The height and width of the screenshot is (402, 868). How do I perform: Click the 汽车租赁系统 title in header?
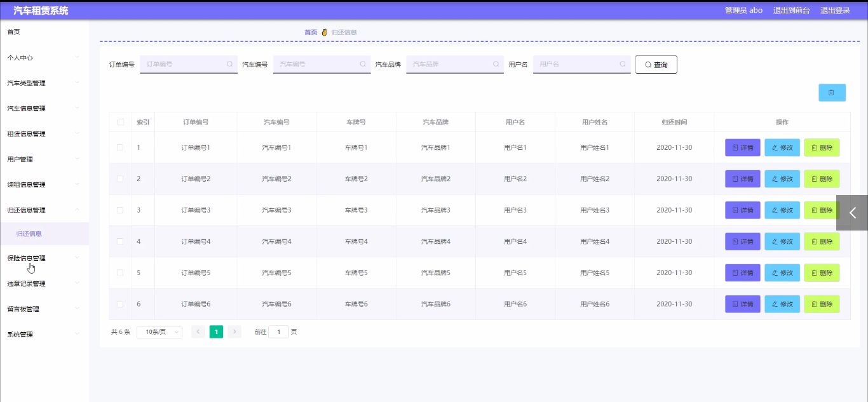click(41, 10)
